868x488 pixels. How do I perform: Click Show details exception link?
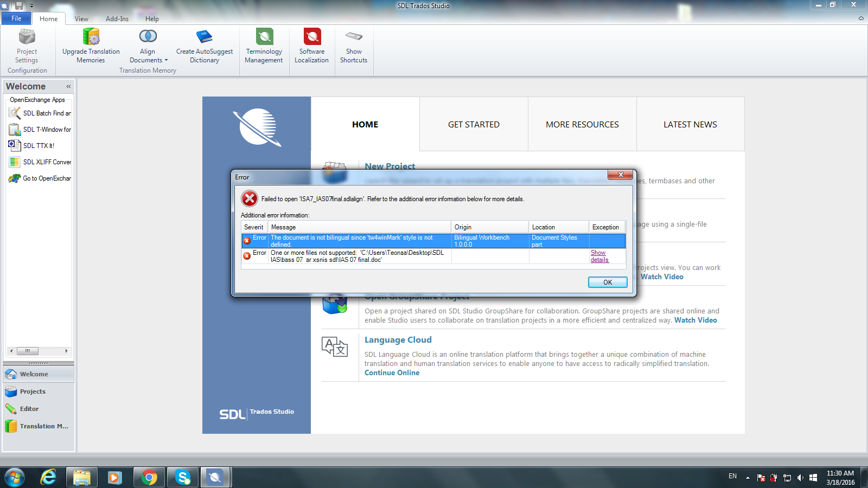point(599,256)
